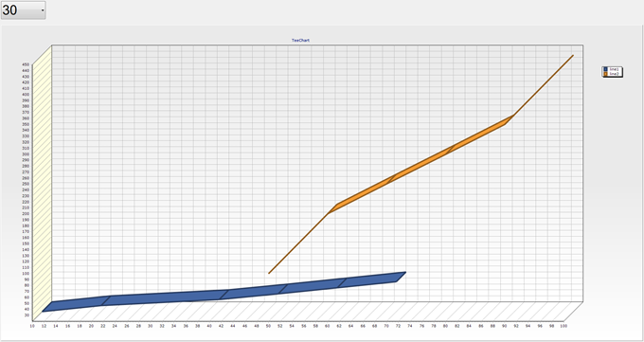Screen dimensions: 644x342
Task: Click the 300 label on vertical axis
Action: pyautogui.click(x=26, y=154)
